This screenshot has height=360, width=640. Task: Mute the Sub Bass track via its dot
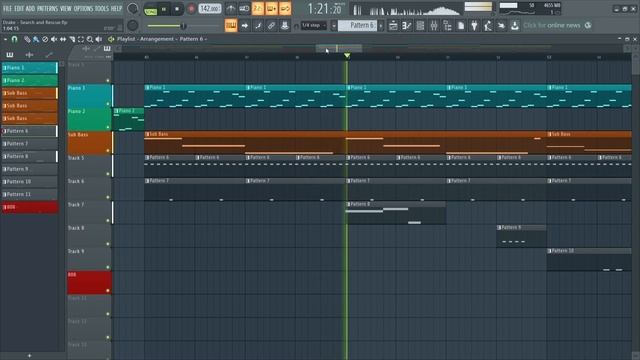tap(108, 151)
